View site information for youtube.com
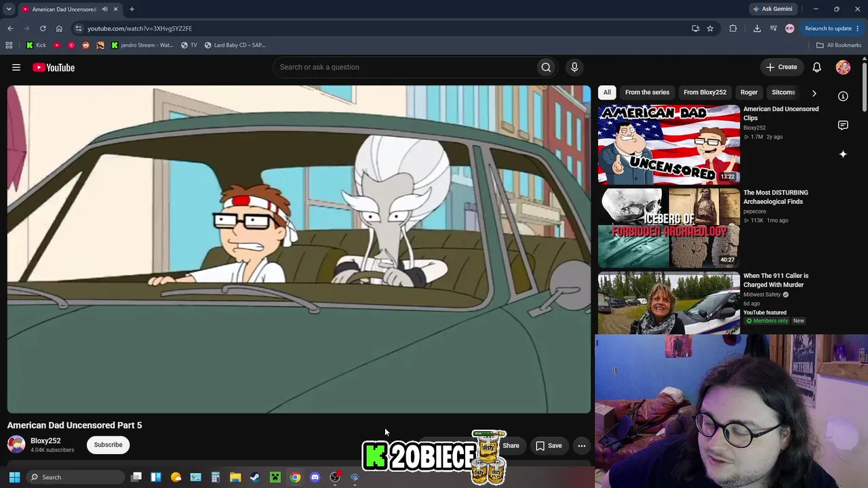Image resolution: width=868 pixels, height=488 pixels. tap(79, 28)
